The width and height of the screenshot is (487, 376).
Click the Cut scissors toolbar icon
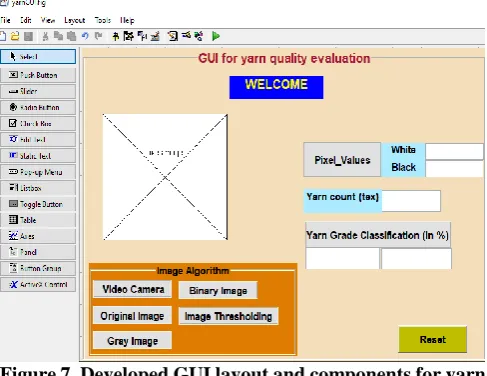[46, 36]
